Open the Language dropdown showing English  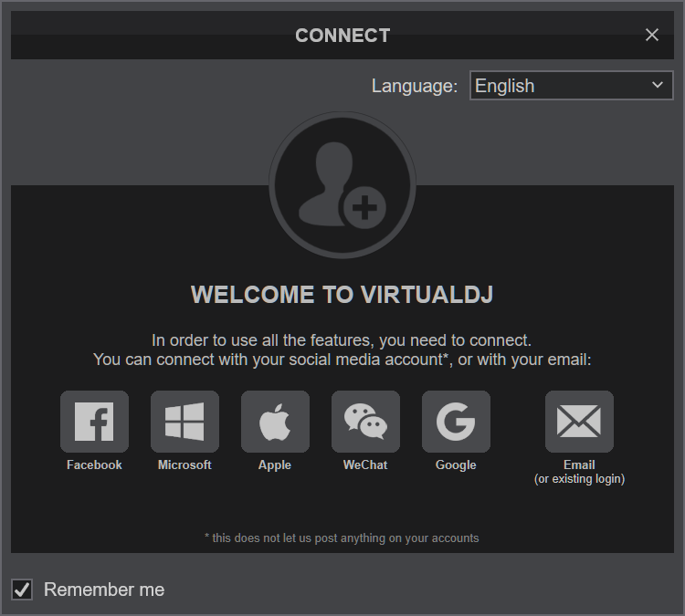557,86
